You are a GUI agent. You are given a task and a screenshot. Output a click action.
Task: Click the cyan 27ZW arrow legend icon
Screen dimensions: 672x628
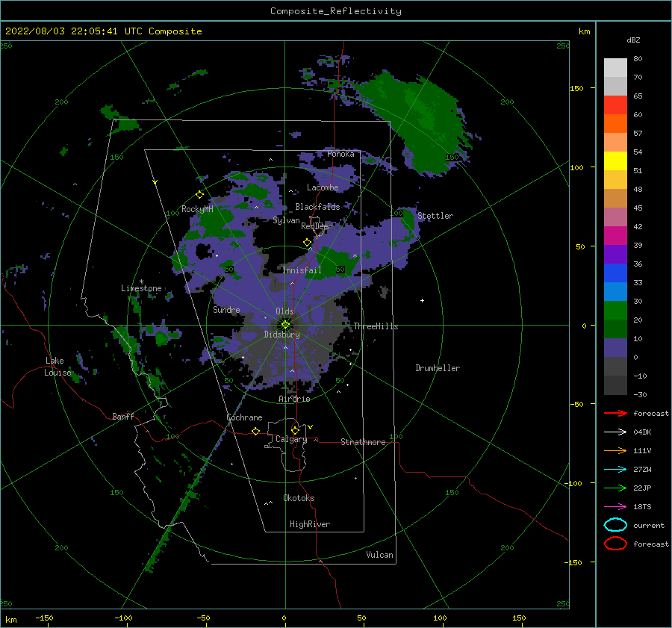click(x=615, y=470)
